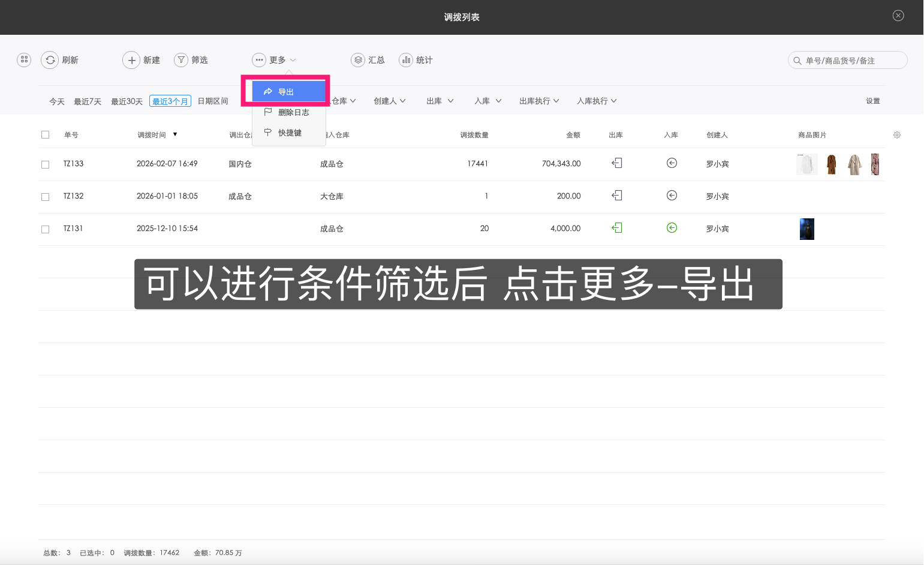Check the checkbox for order TZ132
Image resolution: width=924 pixels, height=565 pixels.
(x=45, y=196)
